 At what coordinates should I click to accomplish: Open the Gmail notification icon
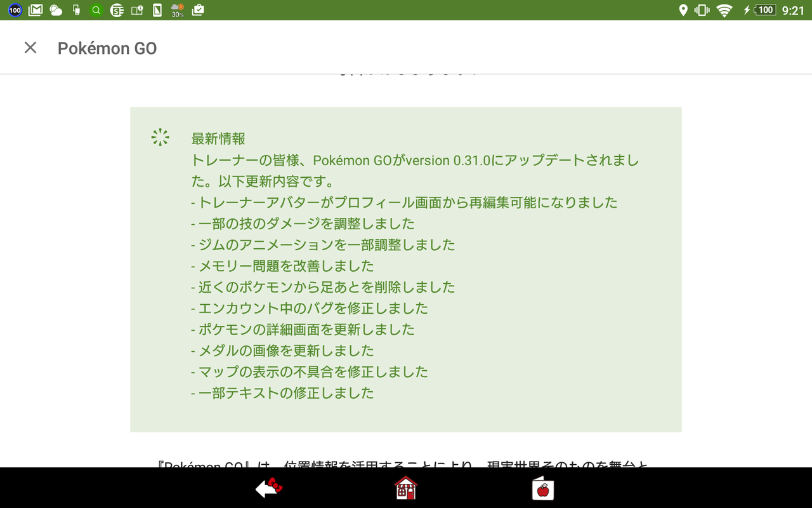(36, 10)
